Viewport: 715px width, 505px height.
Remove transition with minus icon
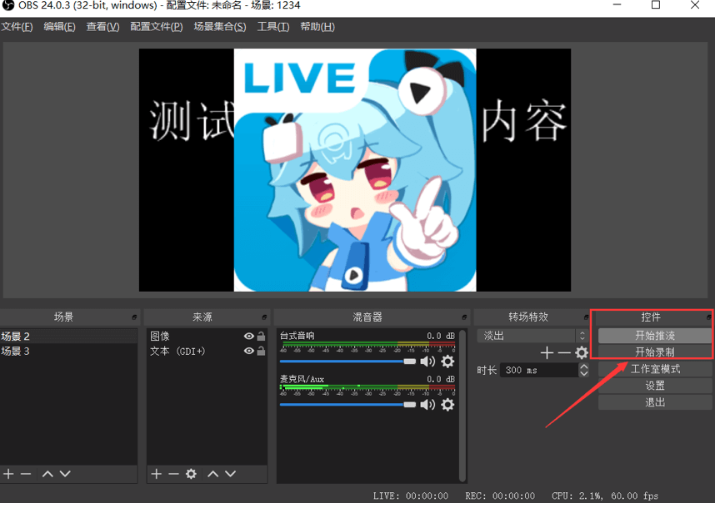(564, 353)
